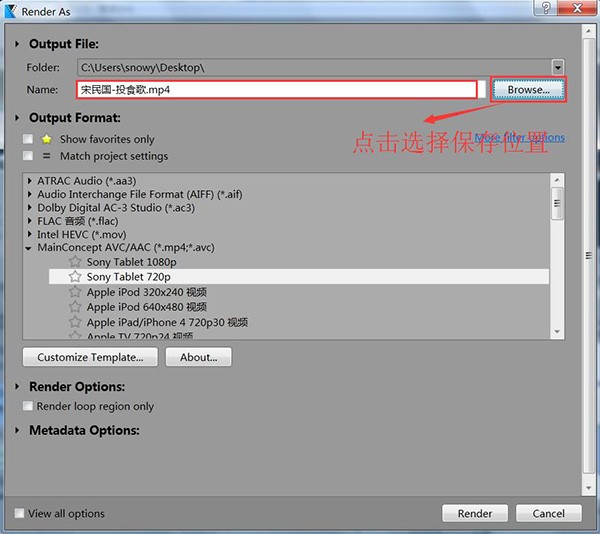This screenshot has height=534, width=600.
Task: Collapse the Output File section
Action: coord(17,44)
